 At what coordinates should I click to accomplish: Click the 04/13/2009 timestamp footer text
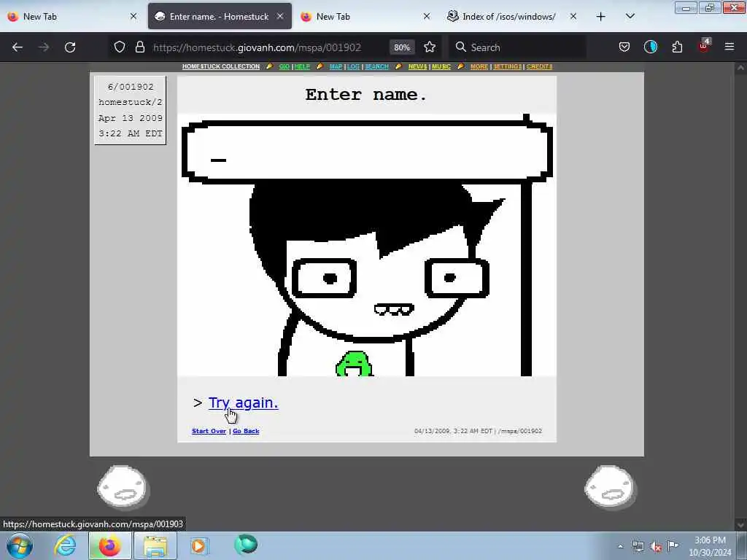click(x=478, y=431)
